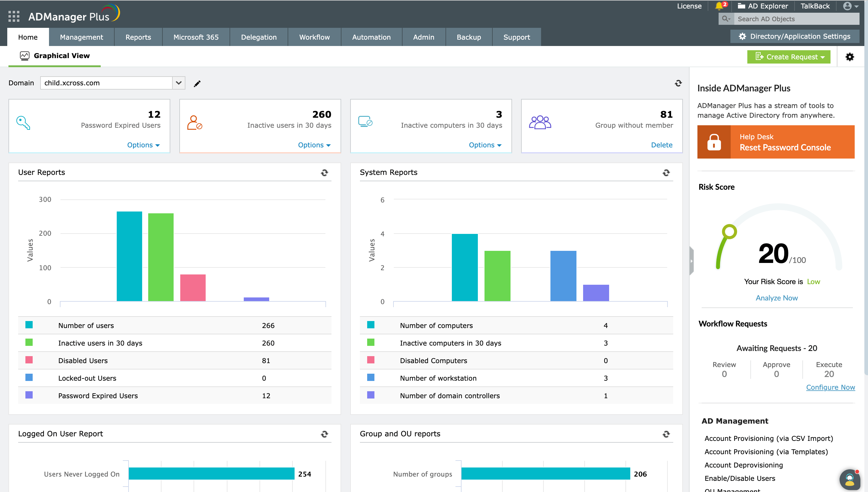Expand Options under Password Expired Users
The height and width of the screenshot is (492, 868).
pyautogui.click(x=143, y=145)
